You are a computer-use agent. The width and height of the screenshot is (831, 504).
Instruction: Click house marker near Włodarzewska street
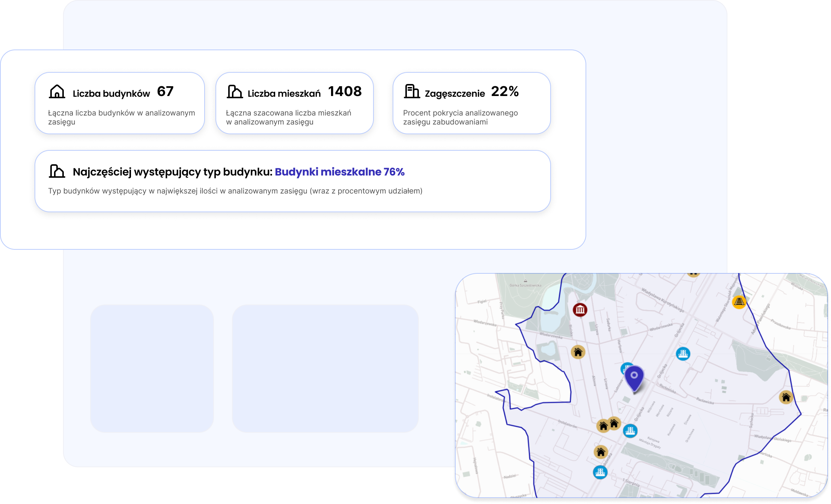[578, 352]
